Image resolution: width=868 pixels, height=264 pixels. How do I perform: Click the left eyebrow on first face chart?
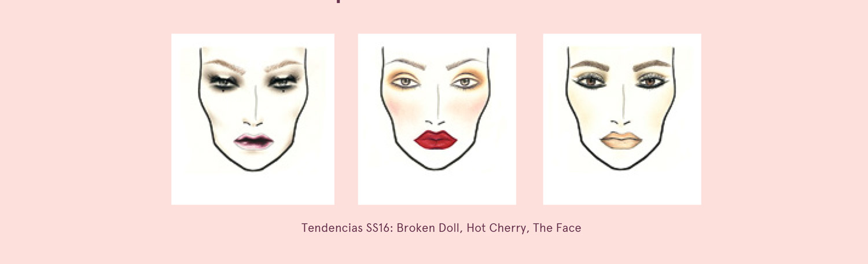(x=225, y=65)
